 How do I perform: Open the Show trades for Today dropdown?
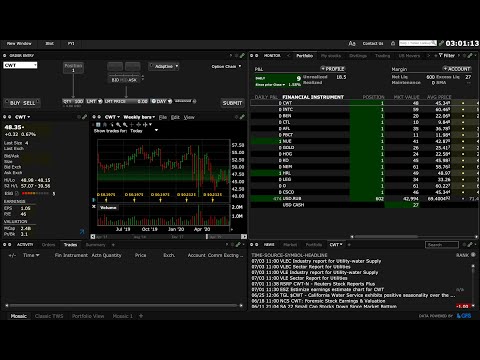point(144,131)
